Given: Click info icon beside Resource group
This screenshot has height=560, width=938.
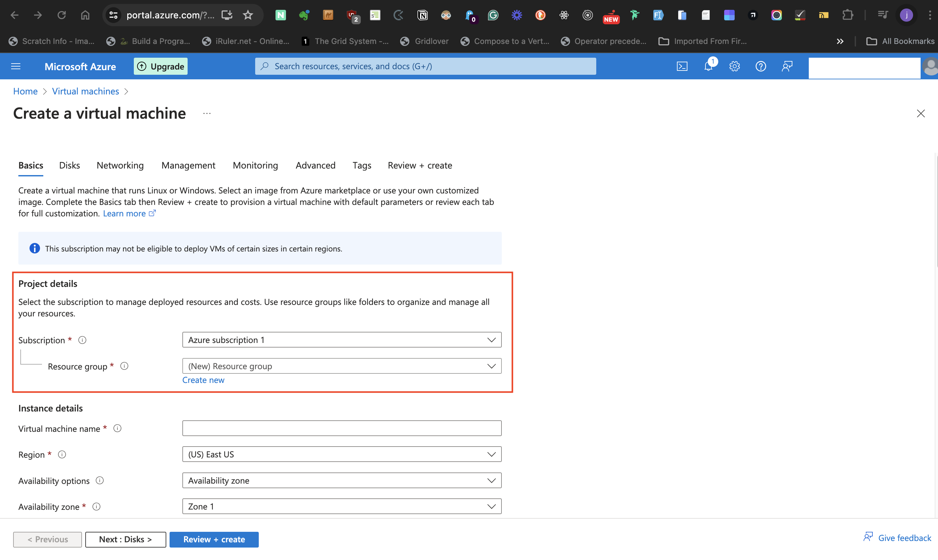Looking at the screenshot, I should pyautogui.click(x=124, y=366).
